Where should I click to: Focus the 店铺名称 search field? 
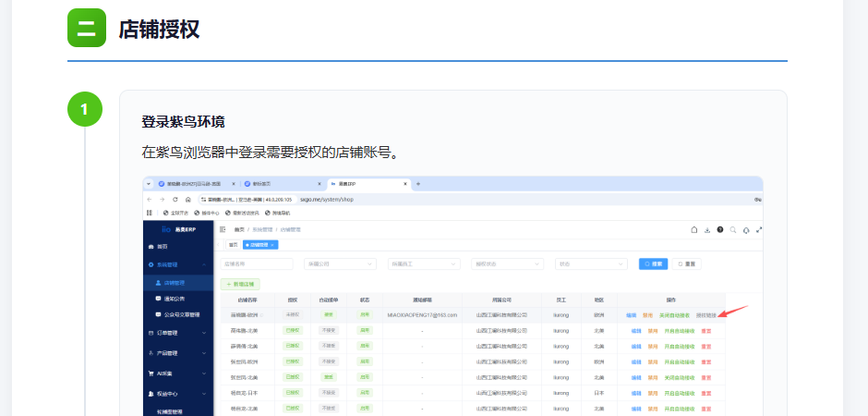coord(257,264)
